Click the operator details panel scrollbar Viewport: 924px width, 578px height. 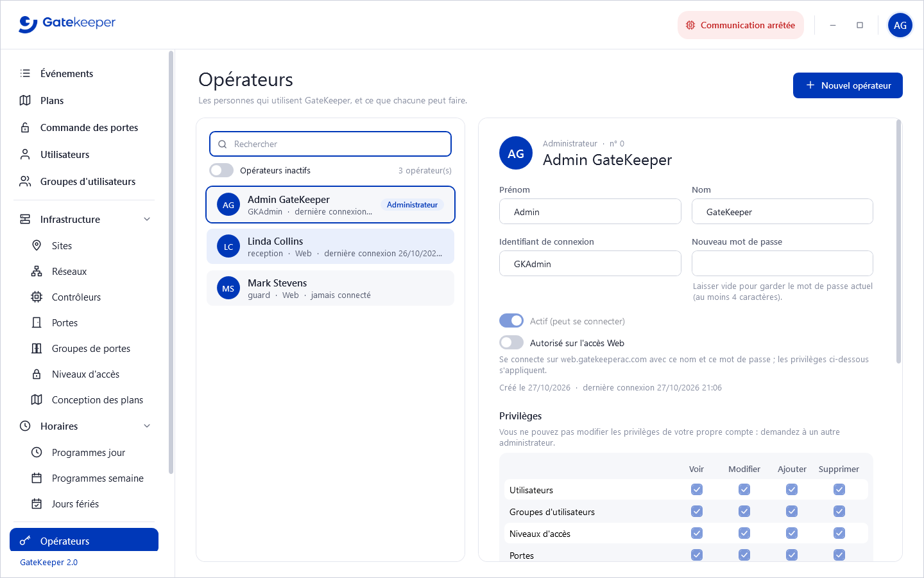[x=898, y=241]
